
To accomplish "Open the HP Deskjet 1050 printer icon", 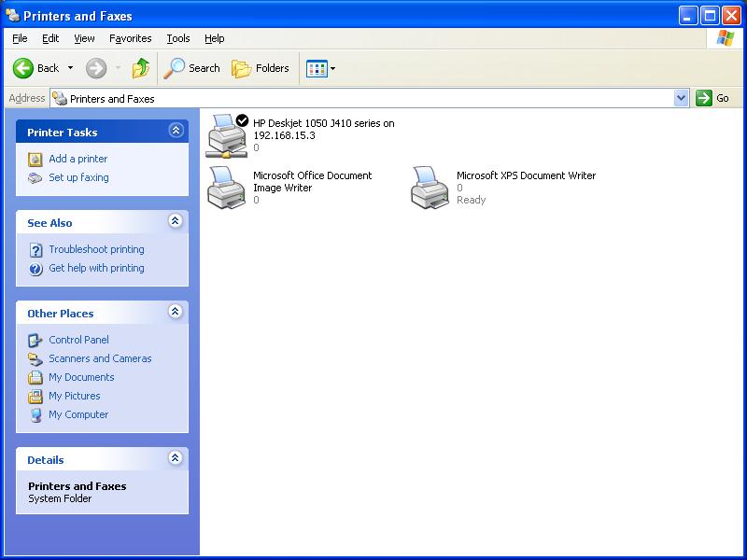I will point(226,135).
